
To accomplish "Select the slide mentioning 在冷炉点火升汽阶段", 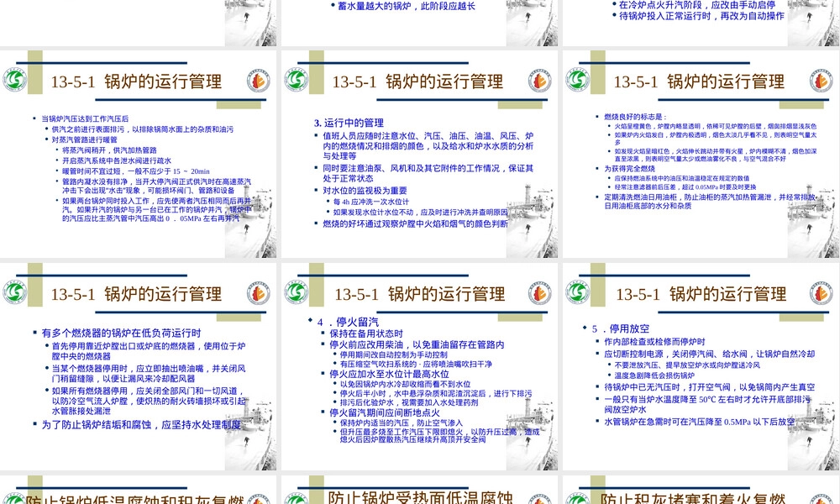I will pos(701,23).
